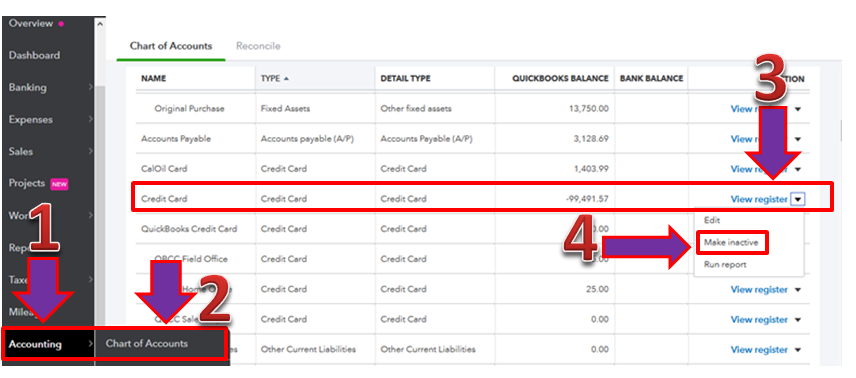Click the Accounts payable (A/P) type cell

pos(307,139)
